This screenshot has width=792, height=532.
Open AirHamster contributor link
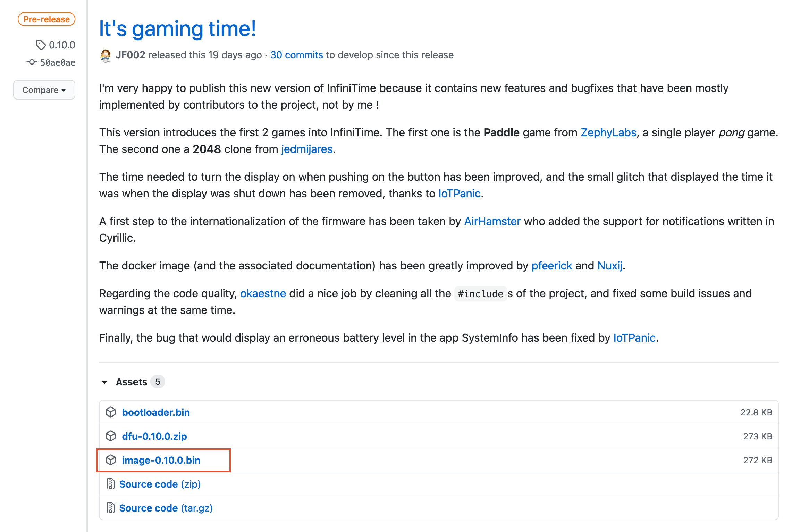[492, 221]
